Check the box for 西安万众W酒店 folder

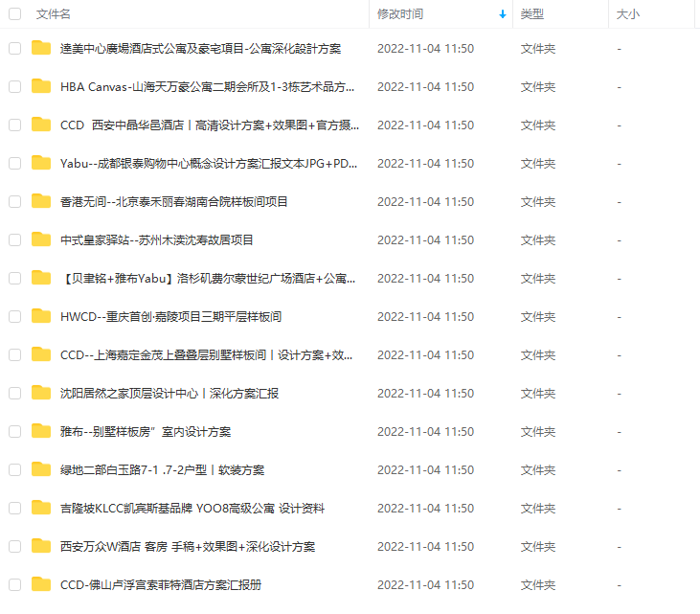point(14,548)
